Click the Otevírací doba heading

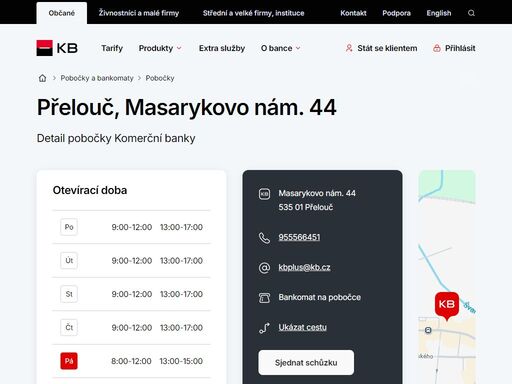[x=90, y=190]
